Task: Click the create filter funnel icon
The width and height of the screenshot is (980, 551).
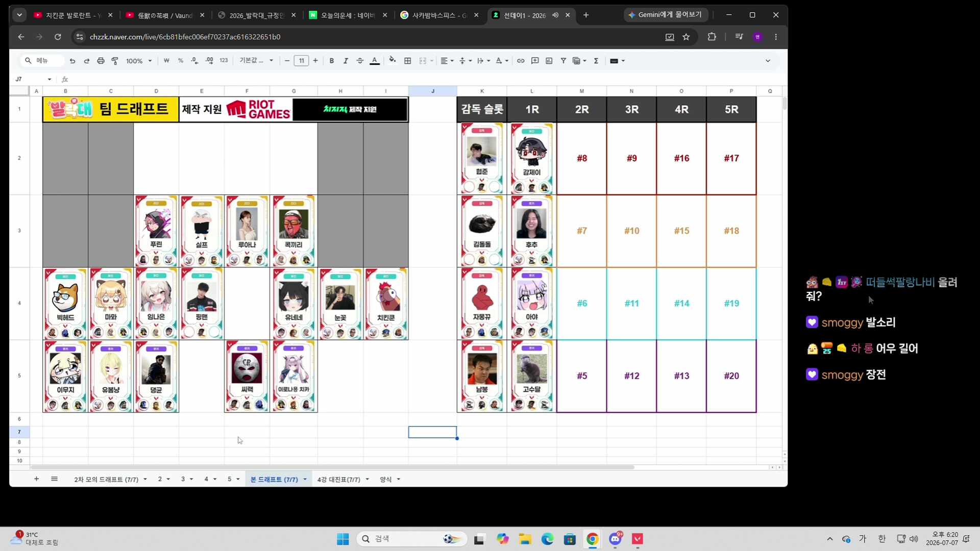Action: click(x=563, y=61)
